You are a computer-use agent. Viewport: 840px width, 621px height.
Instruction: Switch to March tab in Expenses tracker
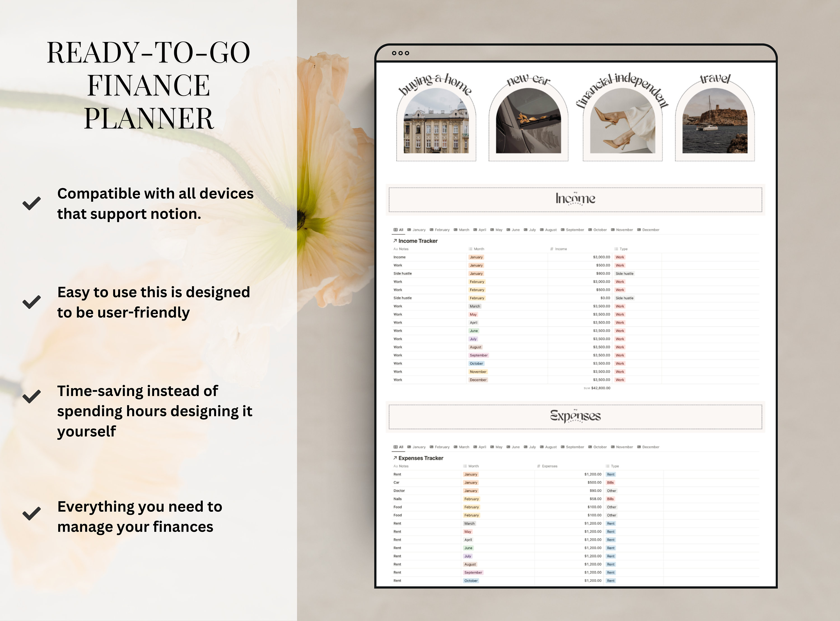tap(461, 447)
